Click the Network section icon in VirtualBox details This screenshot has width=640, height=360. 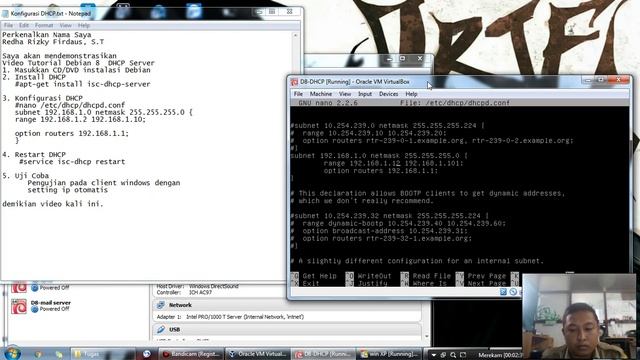click(x=161, y=305)
